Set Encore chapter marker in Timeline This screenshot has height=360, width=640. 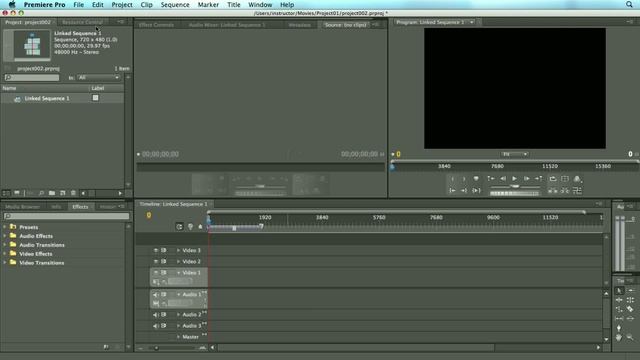click(190, 227)
